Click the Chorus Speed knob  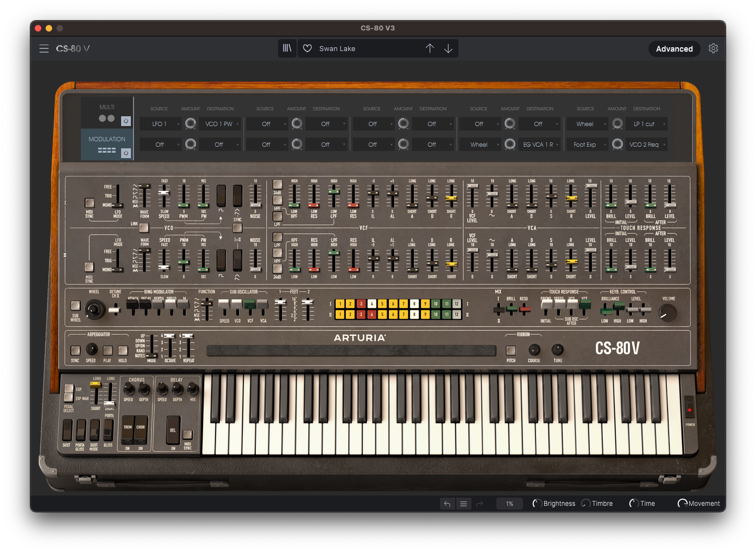coord(129,389)
